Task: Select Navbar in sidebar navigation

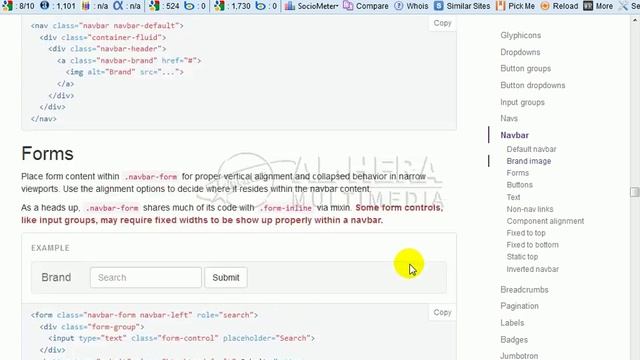Action: tap(514, 135)
